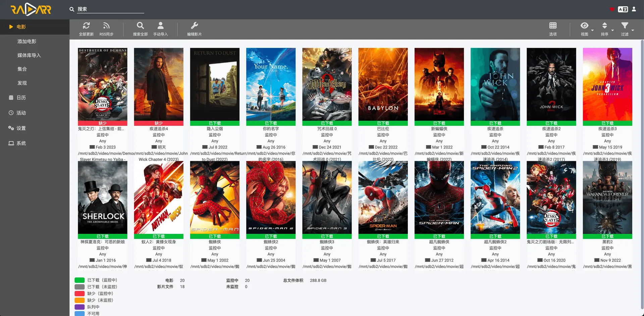Click the Search All magnifier icon
Screen dimensions: 644x316
(x=140, y=26)
